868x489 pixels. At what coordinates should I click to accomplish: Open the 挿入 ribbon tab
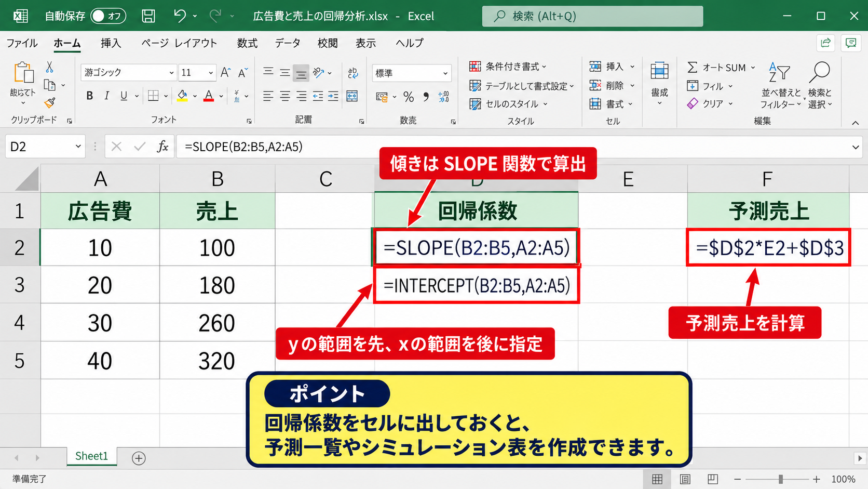tap(111, 43)
